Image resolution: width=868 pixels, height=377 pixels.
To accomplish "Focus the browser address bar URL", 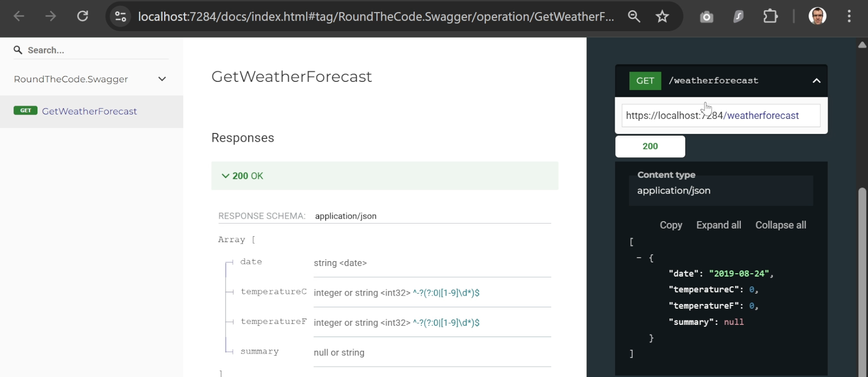I will click(376, 17).
